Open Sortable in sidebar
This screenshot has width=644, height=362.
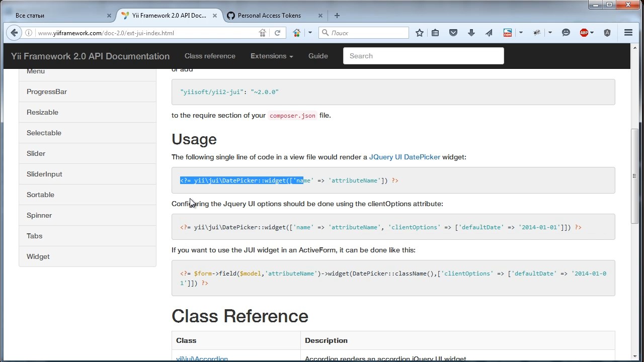tap(88, 195)
